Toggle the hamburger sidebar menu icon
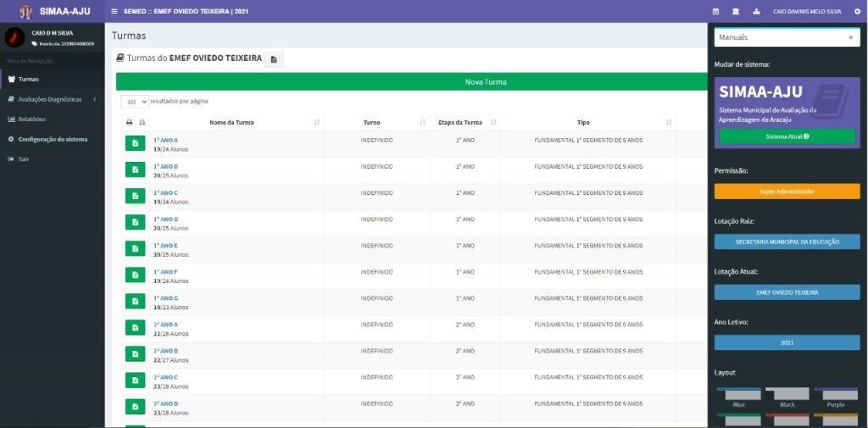The width and height of the screenshot is (868, 428). [x=114, y=11]
